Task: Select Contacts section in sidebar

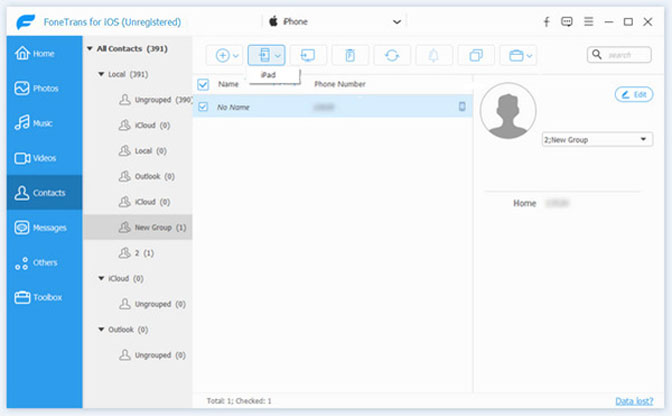Action: click(45, 193)
